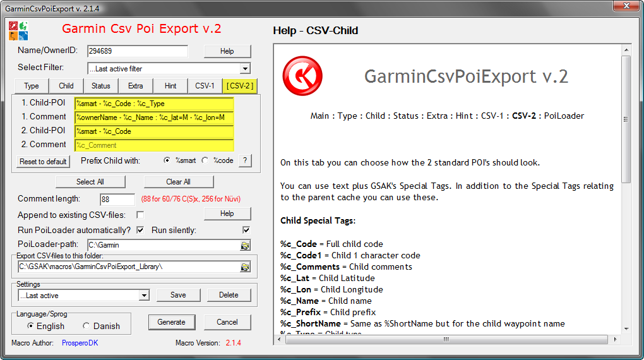
Task: Click the Clear All button
Action: click(178, 182)
